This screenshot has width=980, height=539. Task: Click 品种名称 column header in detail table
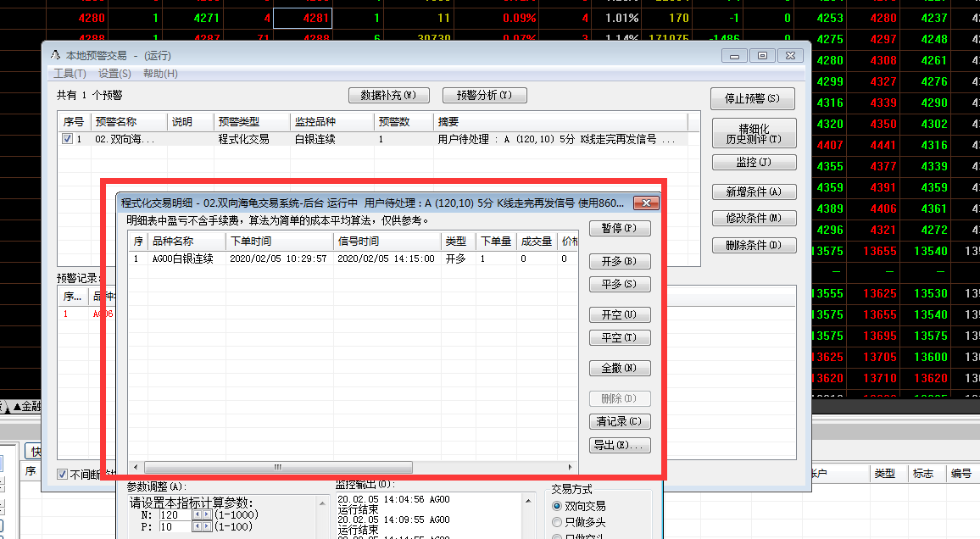coord(187,241)
